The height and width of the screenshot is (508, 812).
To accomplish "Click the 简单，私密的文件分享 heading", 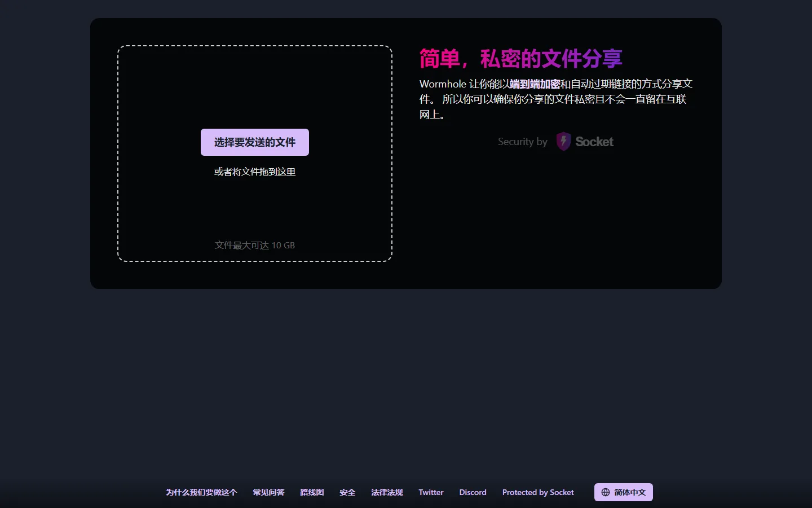I will [x=520, y=59].
